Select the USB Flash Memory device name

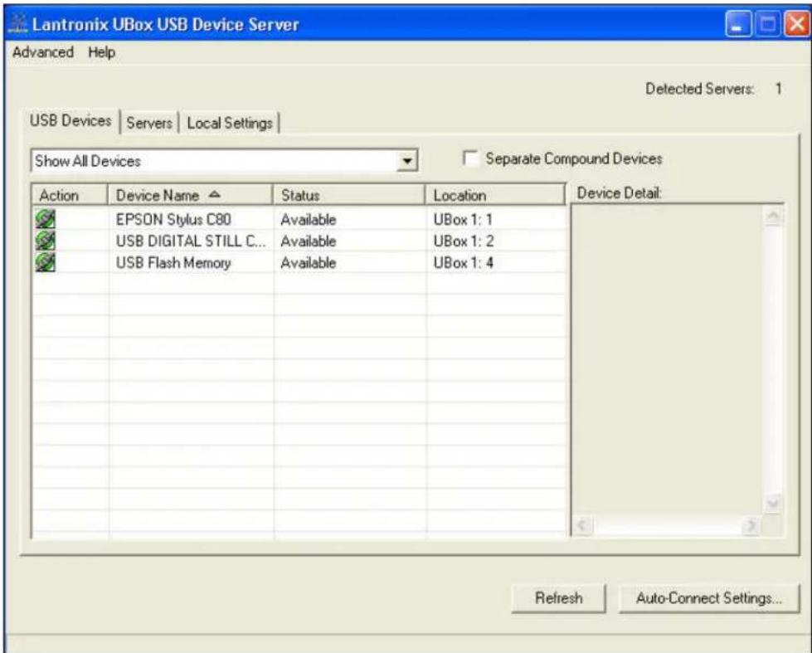tap(173, 263)
